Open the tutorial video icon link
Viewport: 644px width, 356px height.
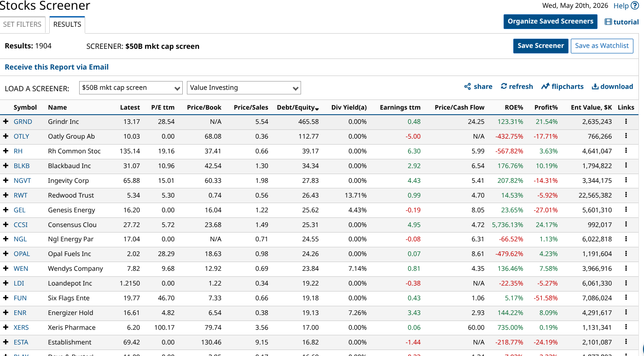[608, 22]
